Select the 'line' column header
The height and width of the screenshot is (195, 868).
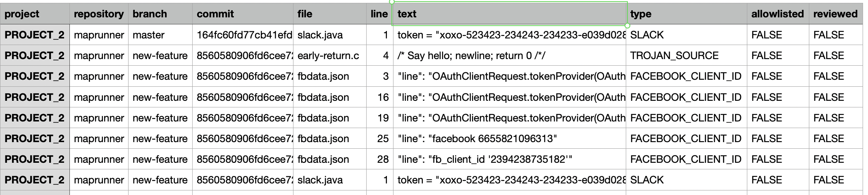pos(379,14)
